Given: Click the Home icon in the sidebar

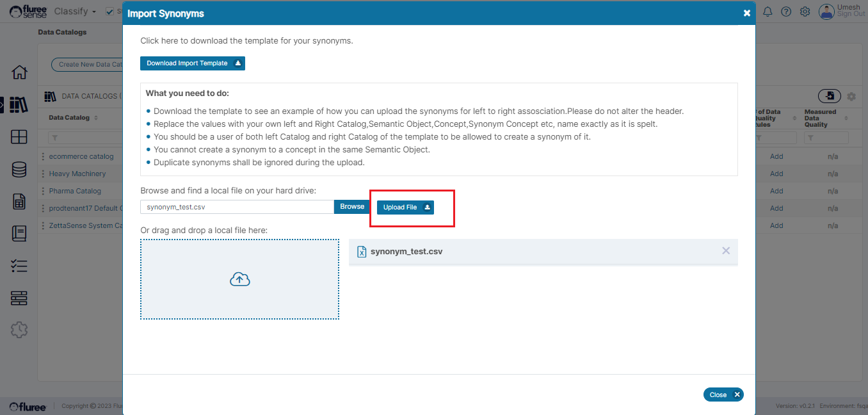Looking at the screenshot, I should tap(20, 72).
